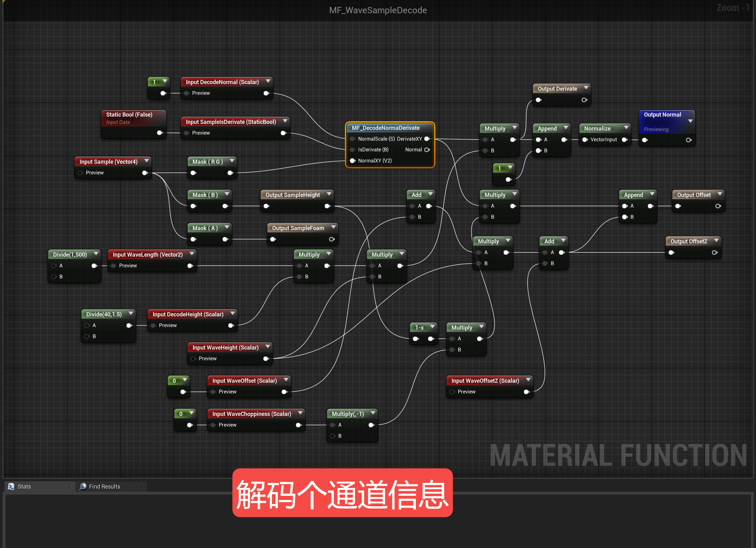Screen dimensions: 756x548
Task: Click the Find Results magnifier icon
Action: [x=83, y=486]
